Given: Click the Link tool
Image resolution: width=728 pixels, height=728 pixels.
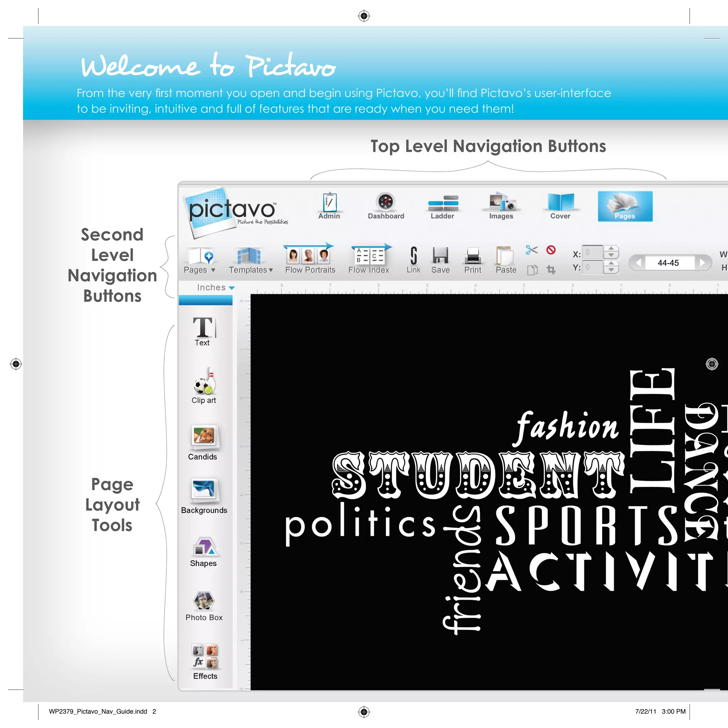Looking at the screenshot, I should pos(414,260).
